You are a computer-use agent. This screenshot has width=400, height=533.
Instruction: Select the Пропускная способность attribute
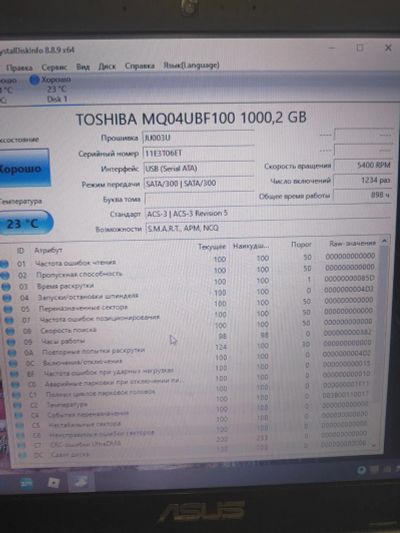[x=79, y=274]
